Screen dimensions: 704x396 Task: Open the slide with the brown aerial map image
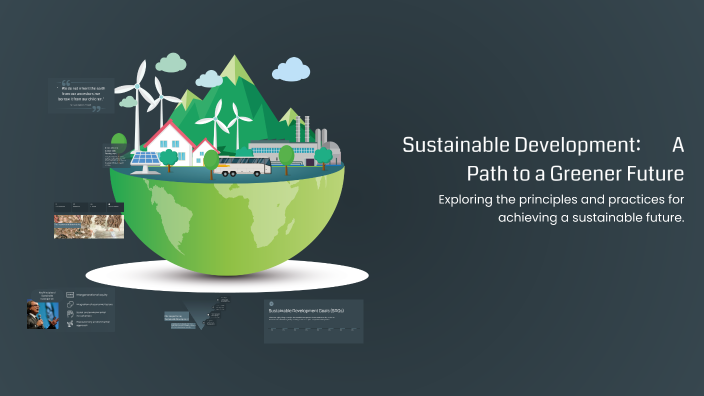(89, 220)
